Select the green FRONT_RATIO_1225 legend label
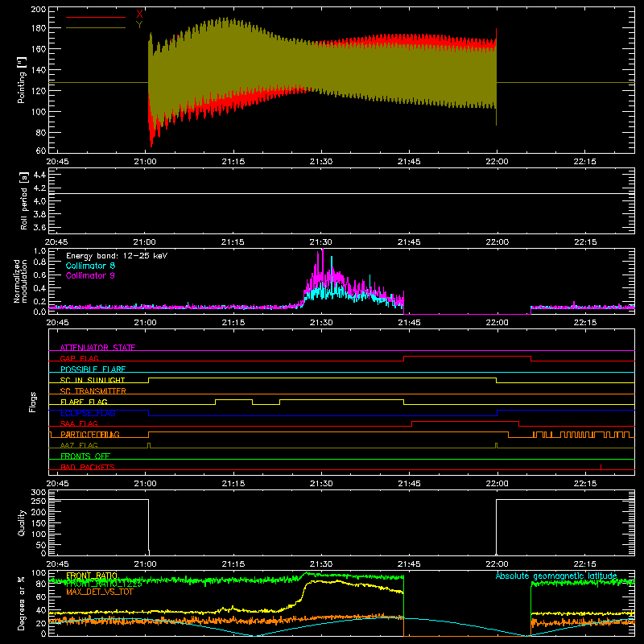This screenshot has width=644, height=644. [x=104, y=584]
